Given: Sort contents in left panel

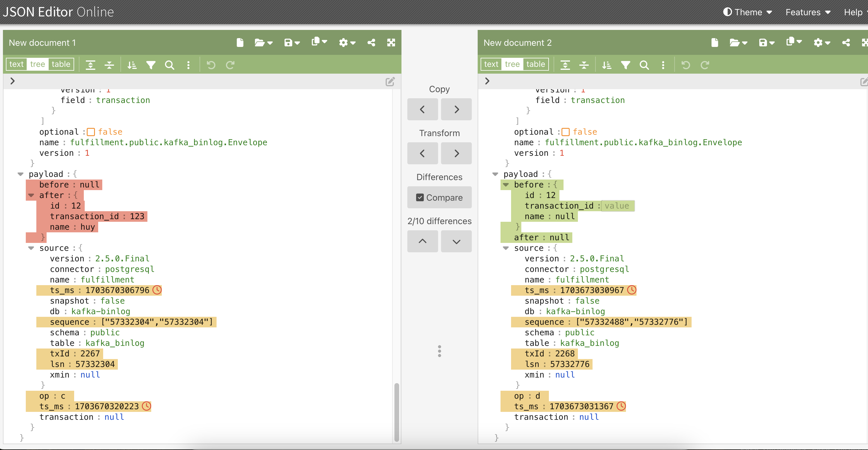Looking at the screenshot, I should tap(132, 65).
